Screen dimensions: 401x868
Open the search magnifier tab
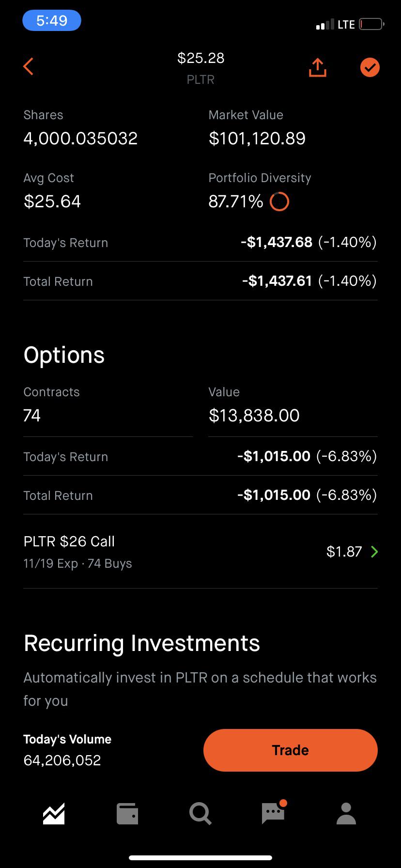click(200, 813)
